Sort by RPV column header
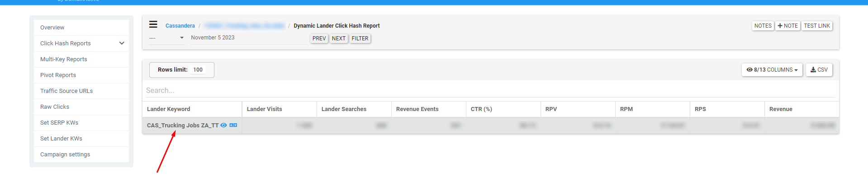The width and height of the screenshot is (868, 184). [x=578, y=109]
